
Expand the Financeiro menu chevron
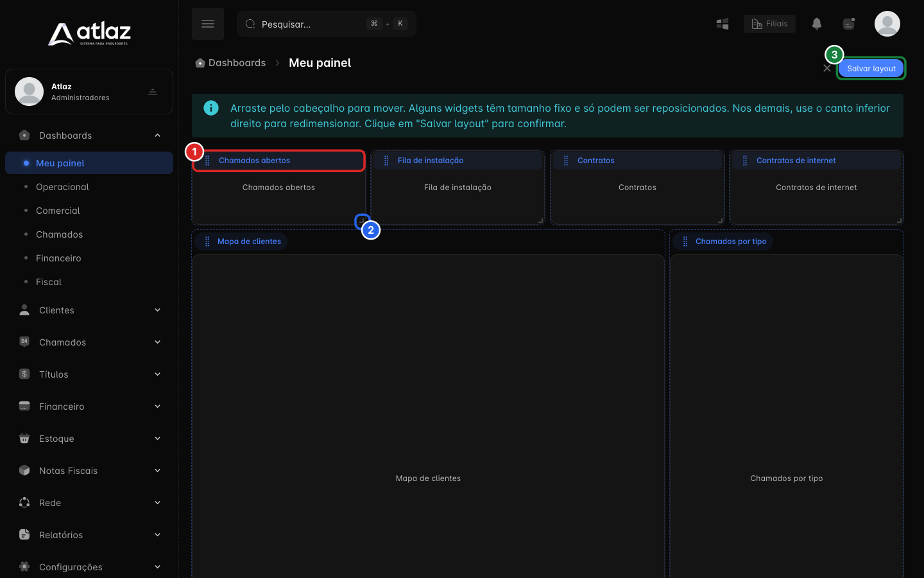tap(157, 407)
